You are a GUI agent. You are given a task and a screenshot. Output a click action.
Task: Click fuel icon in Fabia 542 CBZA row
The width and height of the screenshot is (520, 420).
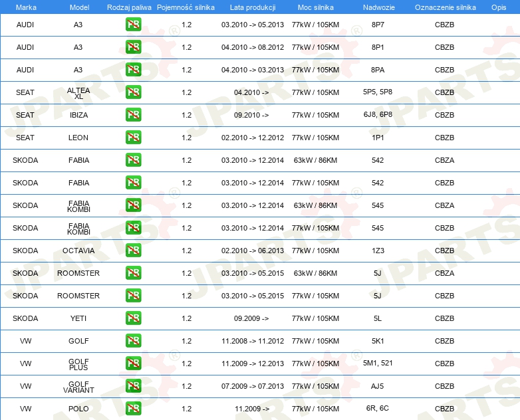coord(133,159)
